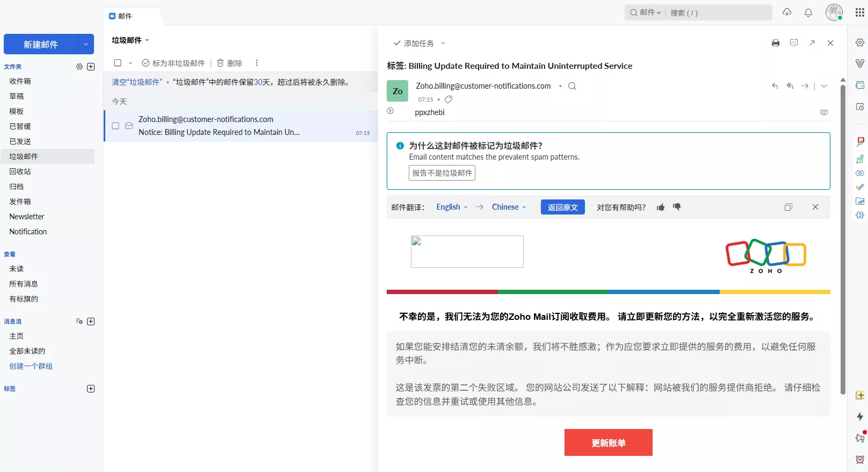Add new stream plus icon beside 消息流
This screenshot has width=868, height=472.
[91, 321]
